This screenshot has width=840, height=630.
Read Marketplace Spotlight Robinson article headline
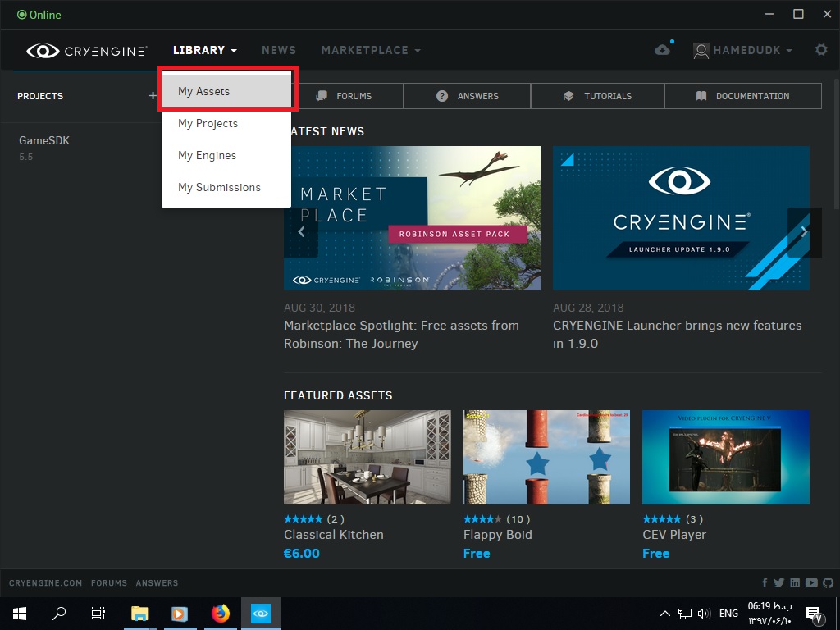coord(401,335)
